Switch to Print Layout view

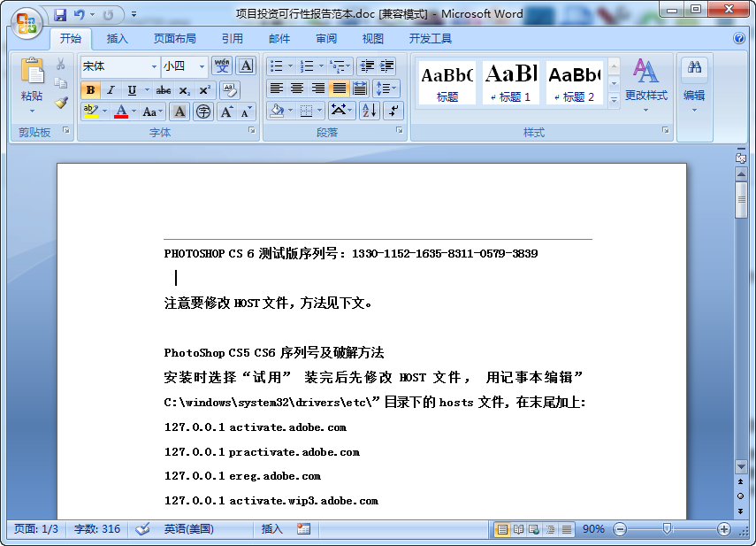click(502, 529)
